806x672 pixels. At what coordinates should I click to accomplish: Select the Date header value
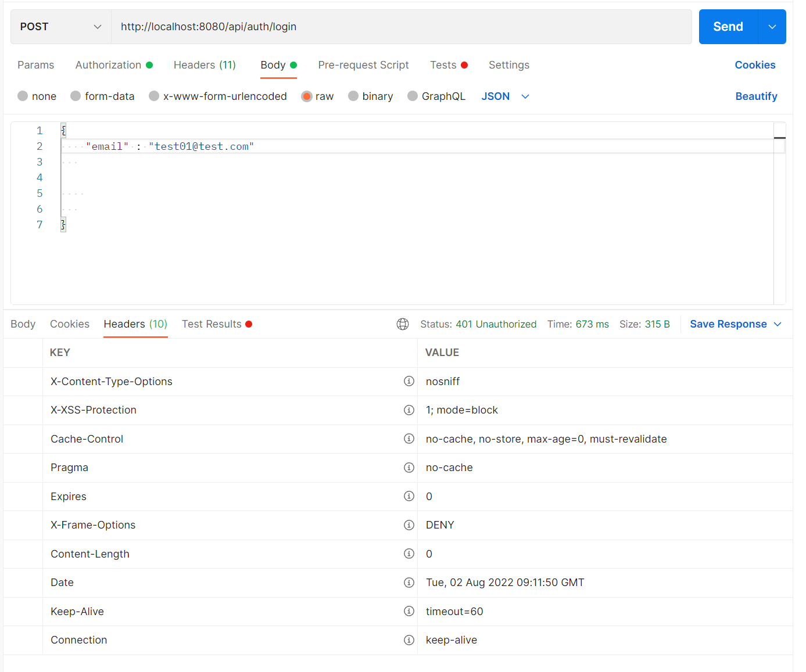pyautogui.click(x=505, y=583)
